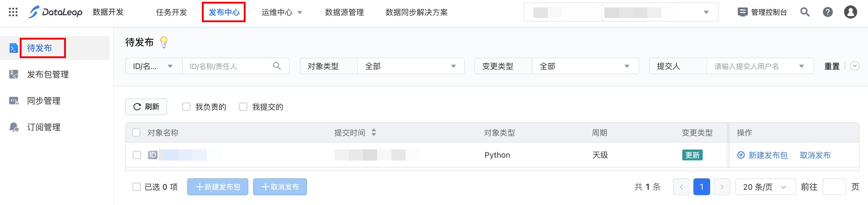This screenshot has height=205, width=868.
Task: Check the select-all box in table header
Action: 137,132
